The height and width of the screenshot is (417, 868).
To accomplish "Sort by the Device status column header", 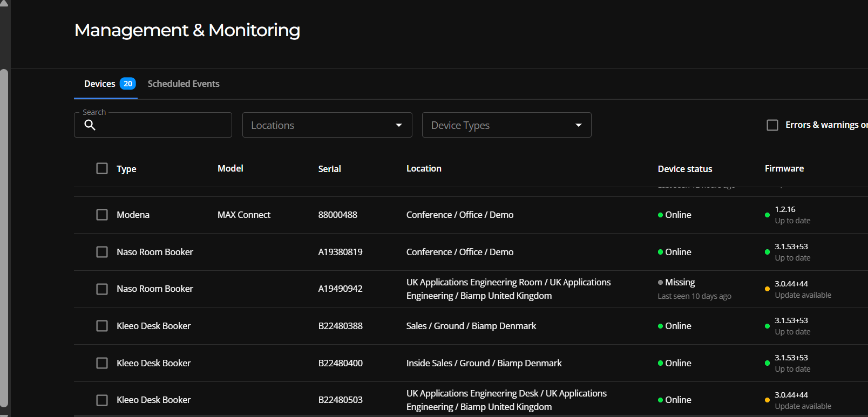I will click(685, 169).
